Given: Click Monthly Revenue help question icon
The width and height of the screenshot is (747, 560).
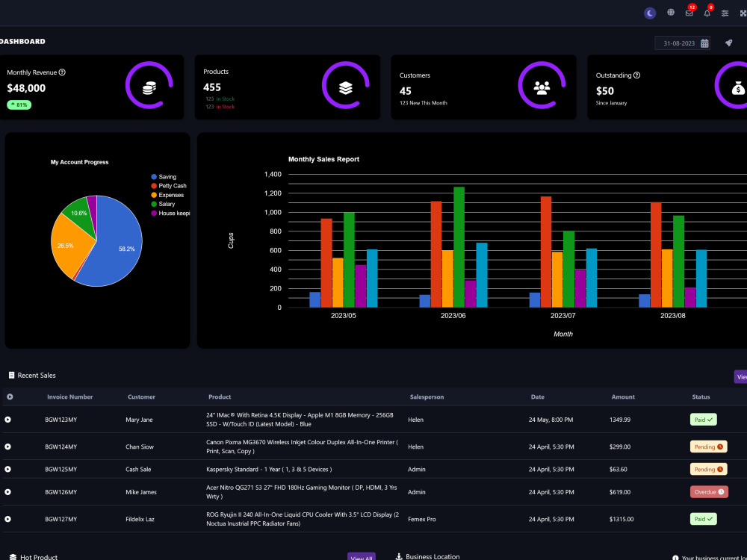Looking at the screenshot, I should coord(62,72).
